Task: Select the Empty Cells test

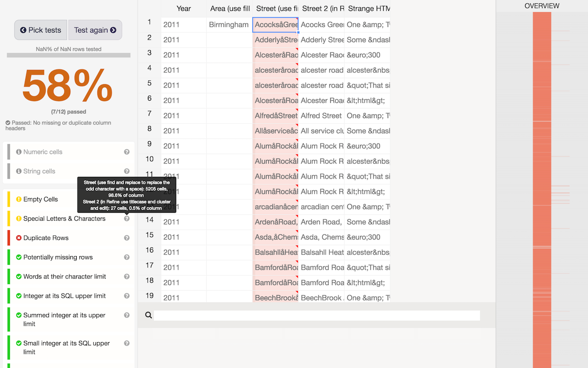Action: [40, 199]
